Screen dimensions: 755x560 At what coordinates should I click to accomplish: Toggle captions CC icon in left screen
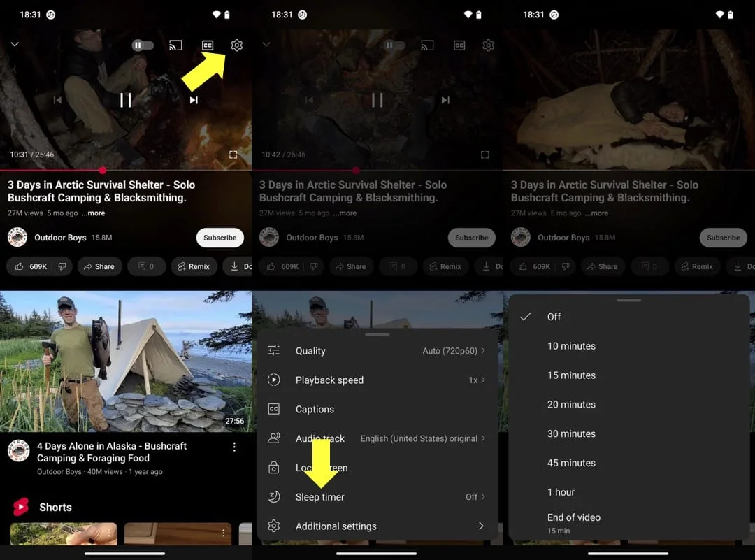coord(208,45)
